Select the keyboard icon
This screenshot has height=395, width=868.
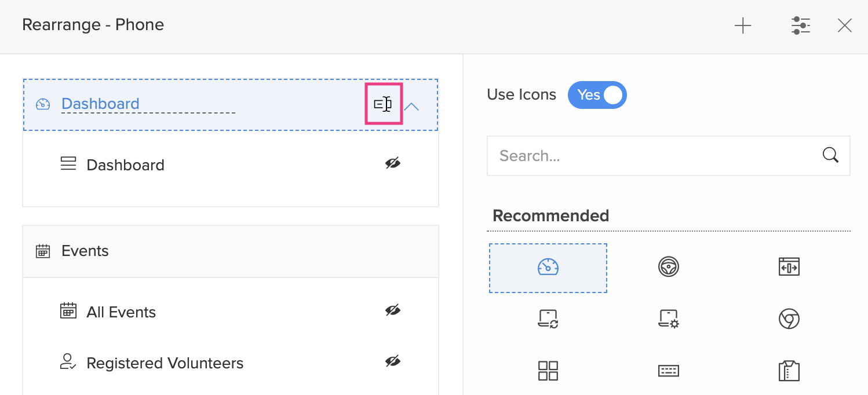click(669, 371)
